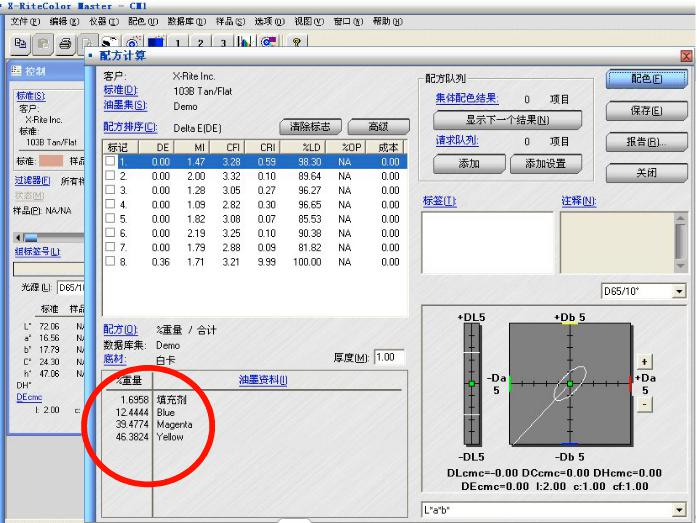The width and height of the screenshot is (697, 523).
Task: Check the box for formula row 8
Action: click(110, 261)
